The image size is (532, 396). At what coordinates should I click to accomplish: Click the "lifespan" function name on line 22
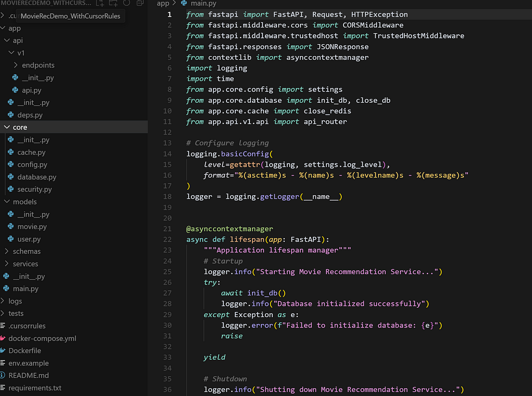point(247,239)
